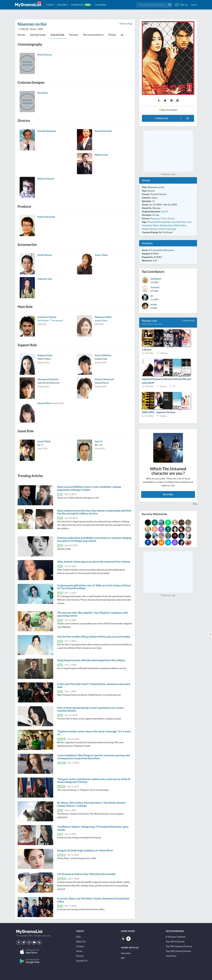
Task: Click Sign up in header
Action: tap(184, 5)
